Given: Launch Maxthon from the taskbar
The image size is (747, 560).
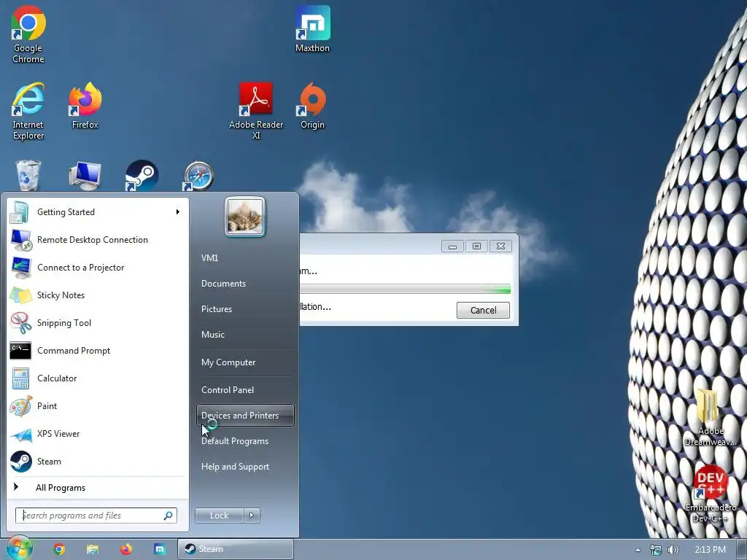Looking at the screenshot, I should coord(160,549).
